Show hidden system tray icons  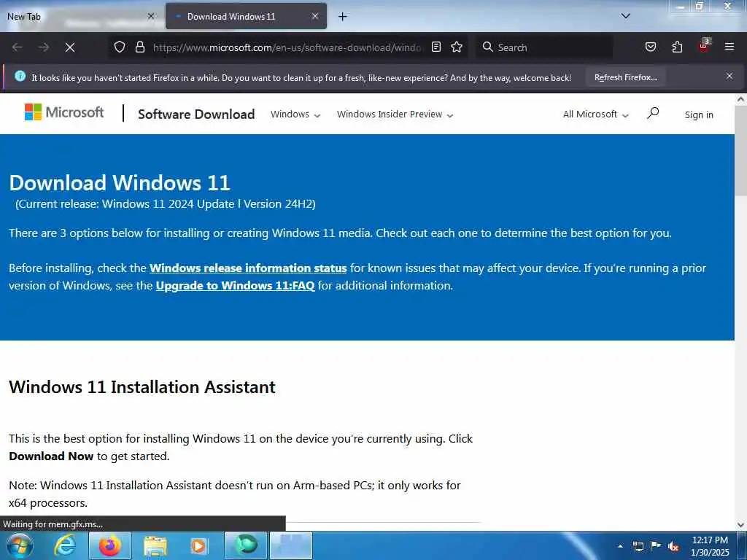pyautogui.click(x=620, y=546)
